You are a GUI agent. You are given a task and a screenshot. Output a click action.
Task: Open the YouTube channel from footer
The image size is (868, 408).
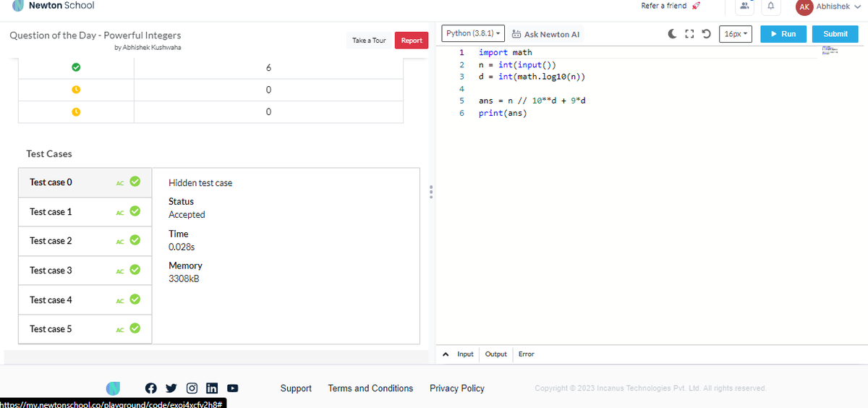pyautogui.click(x=233, y=388)
